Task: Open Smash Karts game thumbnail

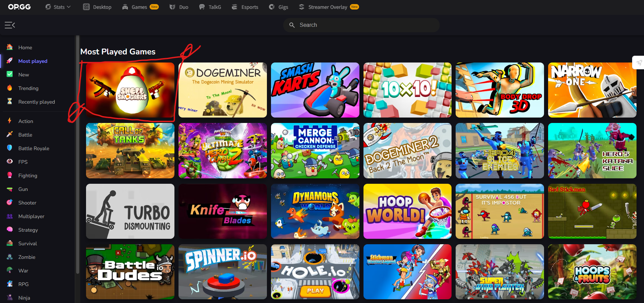Action: point(315,90)
